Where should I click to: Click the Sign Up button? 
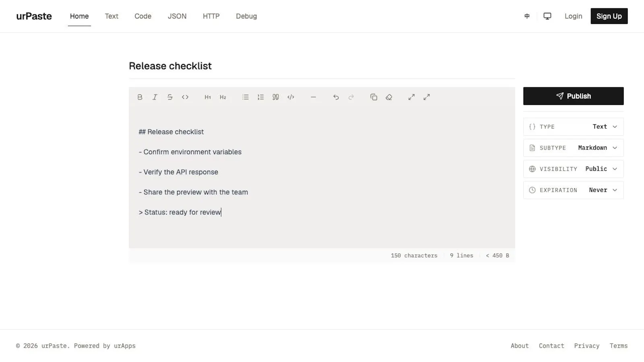point(609,16)
